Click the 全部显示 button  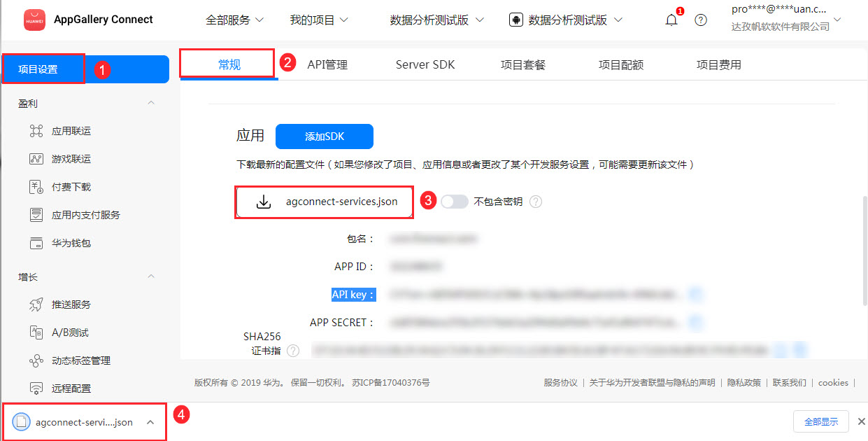coord(821,421)
